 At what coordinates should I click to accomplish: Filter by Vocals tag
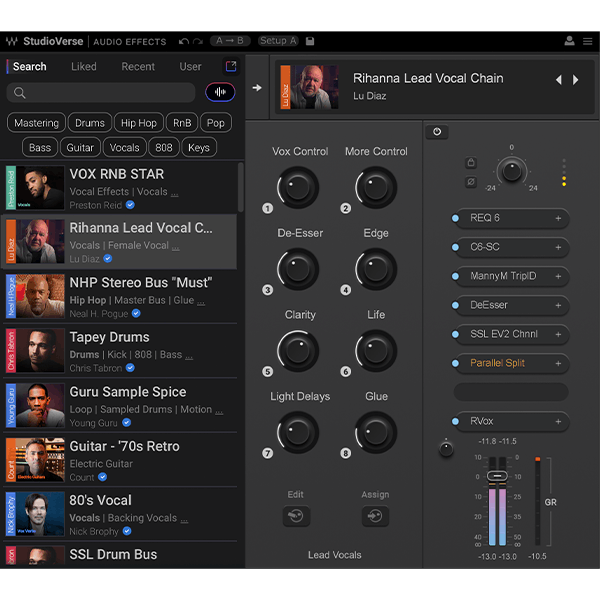click(124, 147)
